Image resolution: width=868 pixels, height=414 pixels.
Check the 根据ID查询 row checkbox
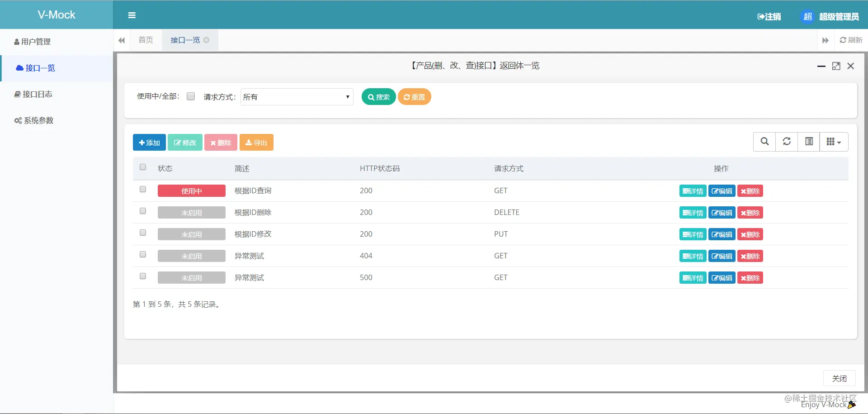coord(143,189)
